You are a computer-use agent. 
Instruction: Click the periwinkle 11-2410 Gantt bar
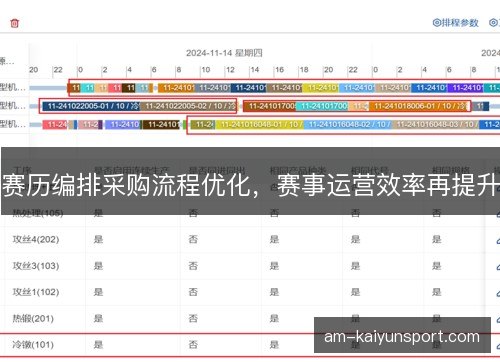123,124
